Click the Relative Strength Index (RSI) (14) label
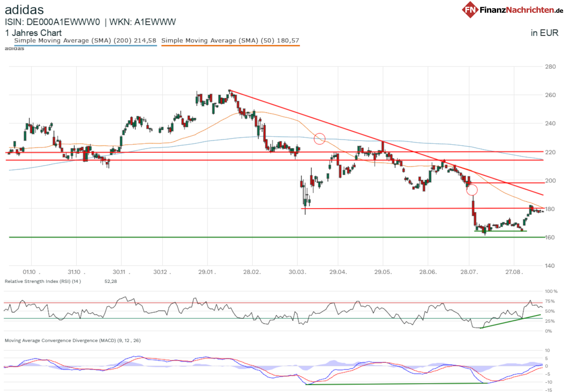 (43, 281)
